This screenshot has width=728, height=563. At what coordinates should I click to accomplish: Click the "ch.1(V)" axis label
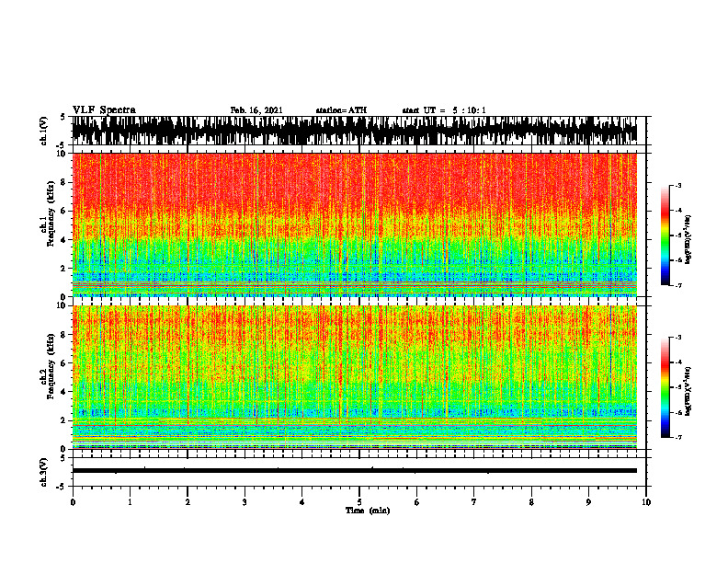coord(43,131)
